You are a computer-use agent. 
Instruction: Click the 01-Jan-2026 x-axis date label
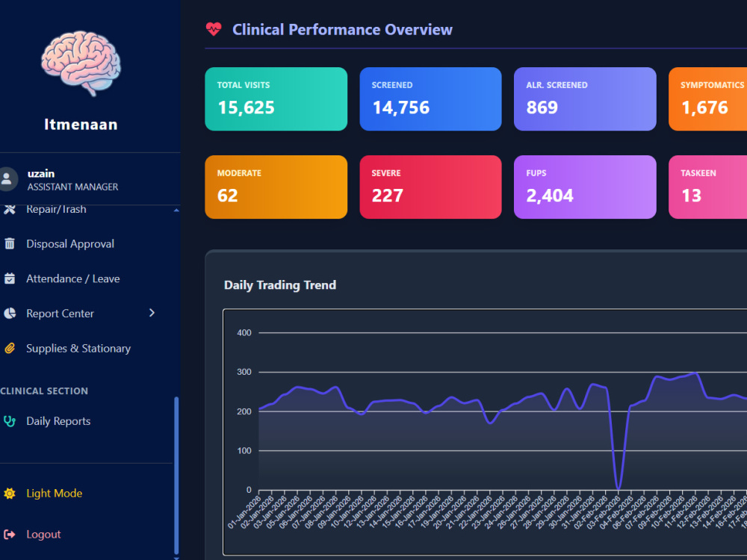[245, 512]
